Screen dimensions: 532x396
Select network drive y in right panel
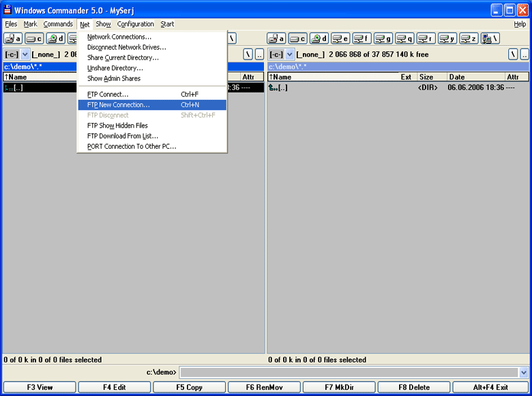(447, 38)
